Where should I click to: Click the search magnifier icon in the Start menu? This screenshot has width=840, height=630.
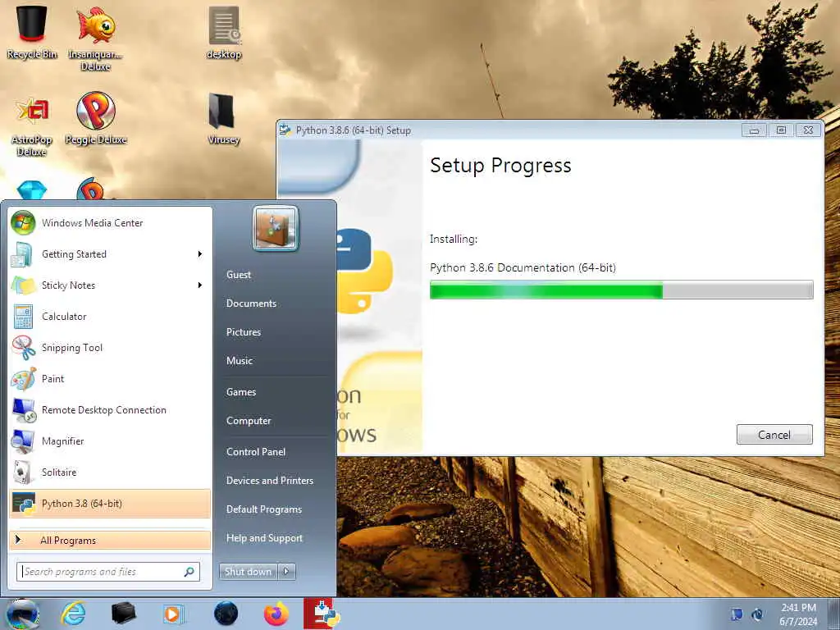pyautogui.click(x=189, y=572)
